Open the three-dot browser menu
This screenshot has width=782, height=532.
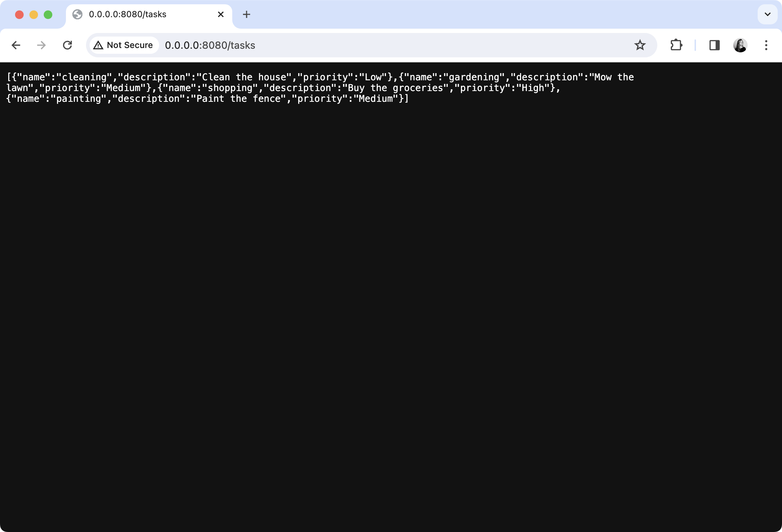766,45
